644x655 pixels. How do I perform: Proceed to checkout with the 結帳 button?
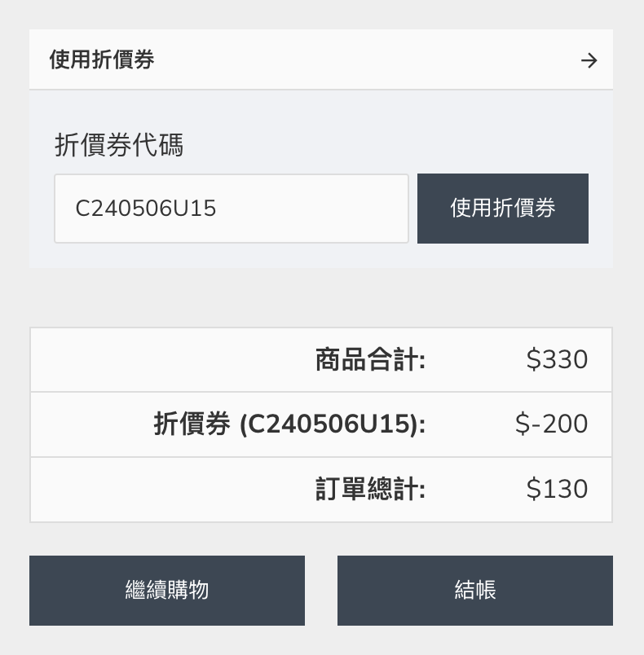(x=475, y=591)
